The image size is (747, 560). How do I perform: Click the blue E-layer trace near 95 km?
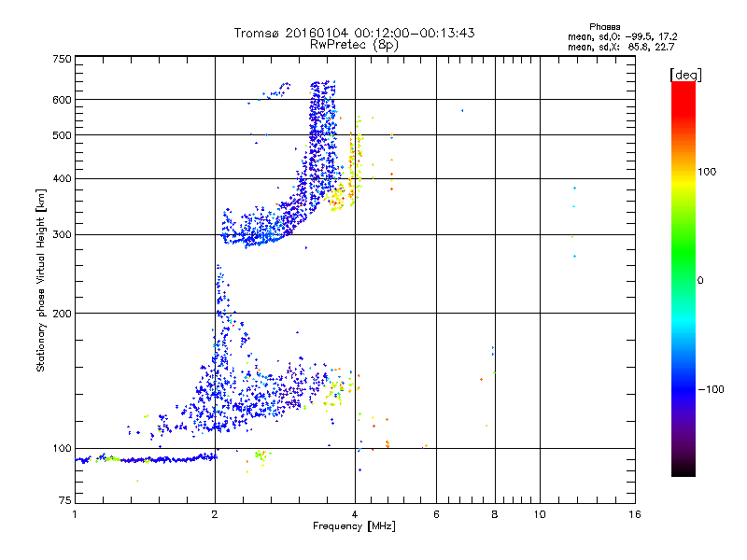point(146,459)
